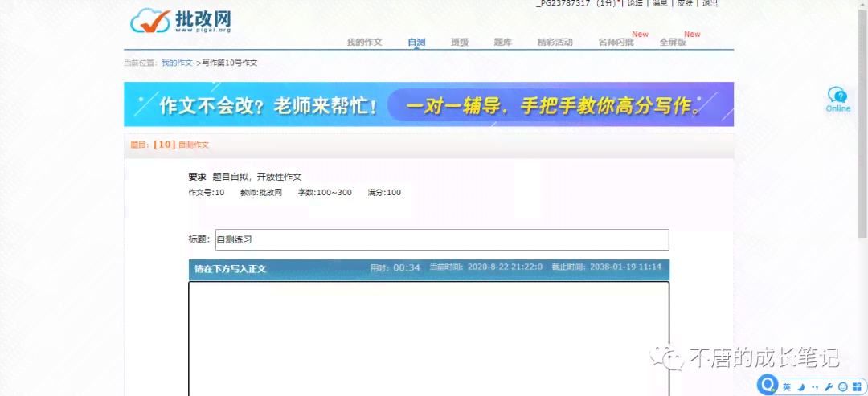The width and height of the screenshot is (868, 396).
Task: Open IME settings wrench icon
Action: coord(829,386)
